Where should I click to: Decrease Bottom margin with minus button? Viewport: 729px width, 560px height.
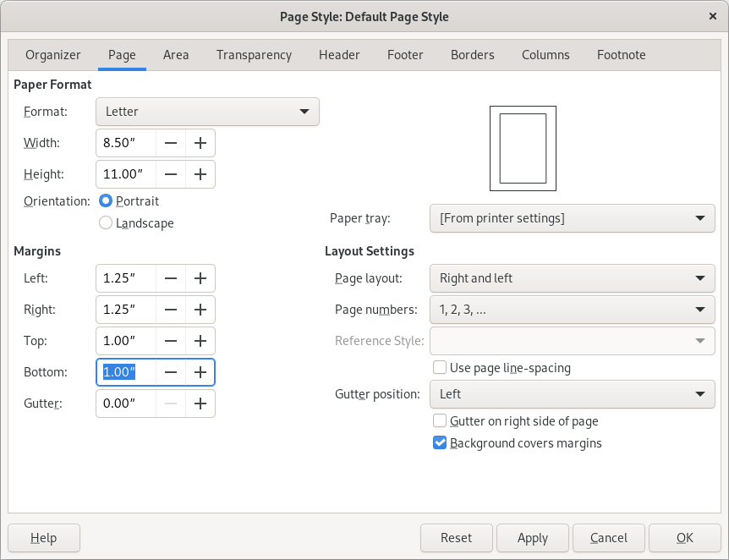pos(171,372)
